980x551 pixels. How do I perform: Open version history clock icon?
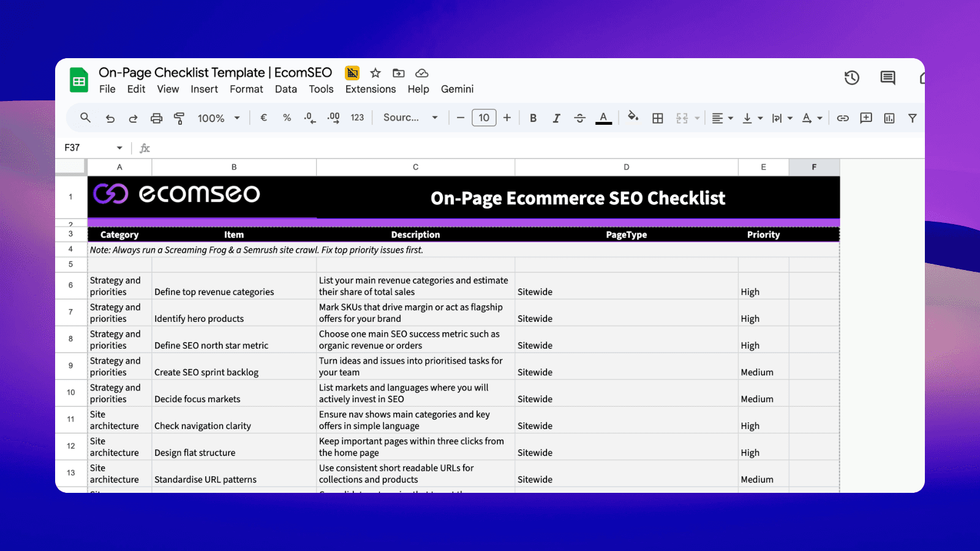coord(852,78)
